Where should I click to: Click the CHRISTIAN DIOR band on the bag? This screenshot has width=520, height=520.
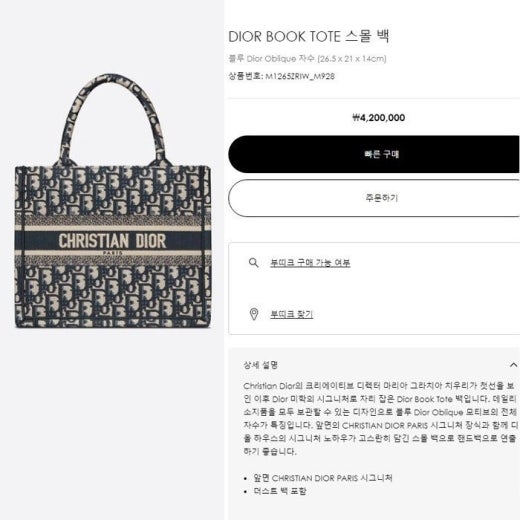point(113,241)
